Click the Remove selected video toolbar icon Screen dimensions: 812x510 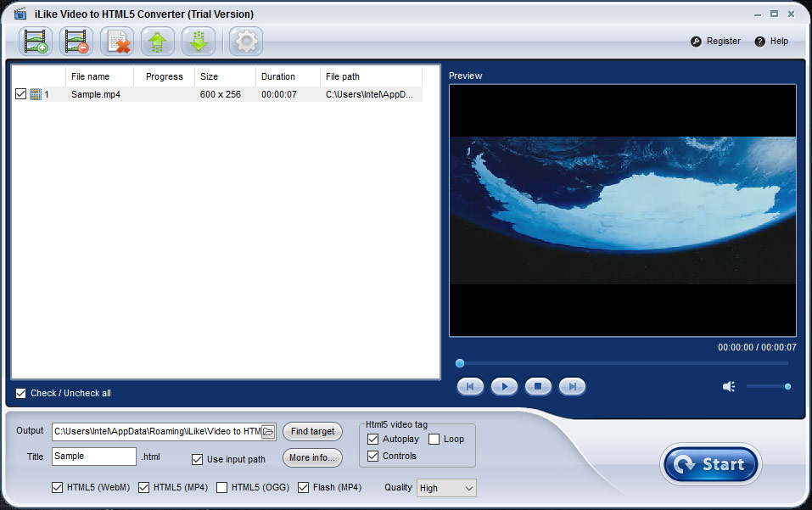point(76,41)
